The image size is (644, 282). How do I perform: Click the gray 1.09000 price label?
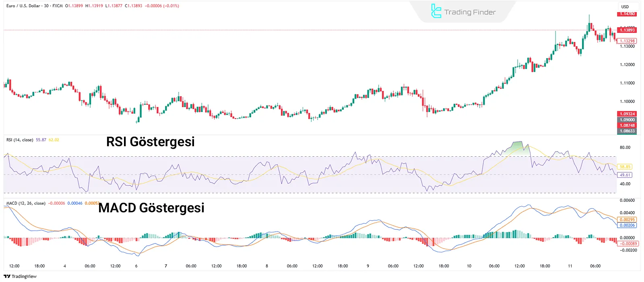(627, 120)
